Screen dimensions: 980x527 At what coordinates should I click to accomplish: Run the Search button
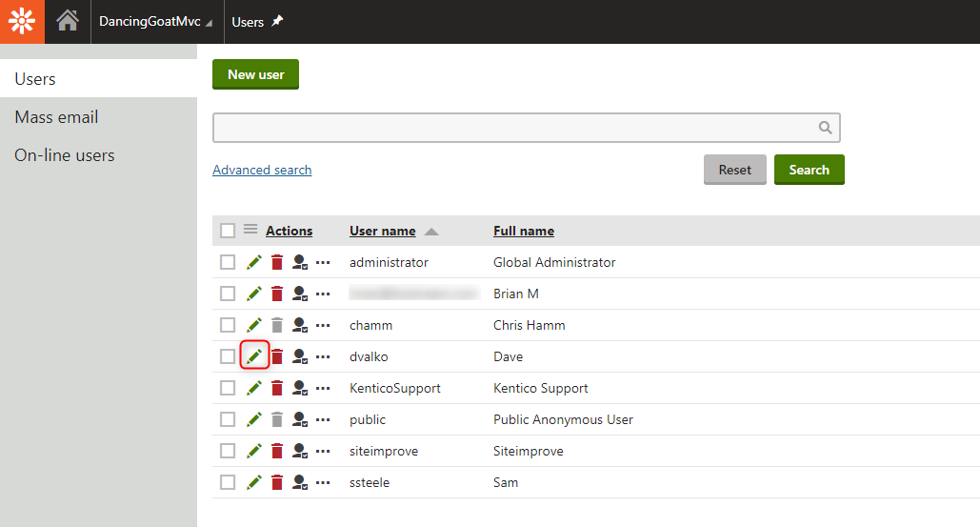[809, 170]
